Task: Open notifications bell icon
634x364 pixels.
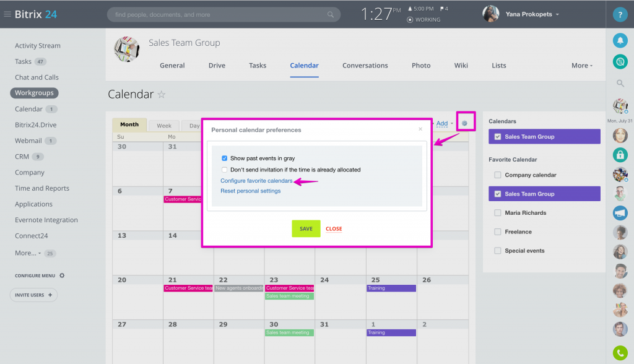Action: click(x=620, y=40)
